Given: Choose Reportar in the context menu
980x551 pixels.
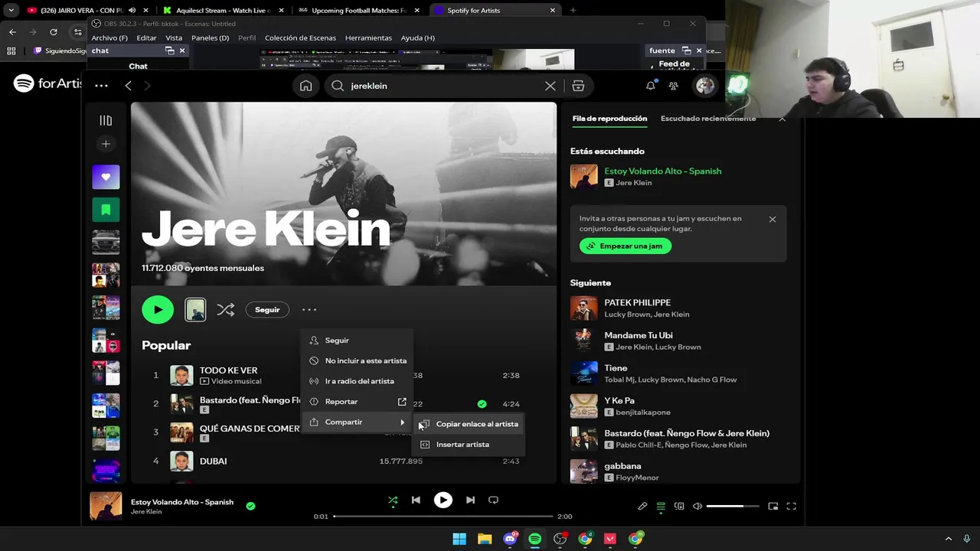Looking at the screenshot, I should 357,401.
